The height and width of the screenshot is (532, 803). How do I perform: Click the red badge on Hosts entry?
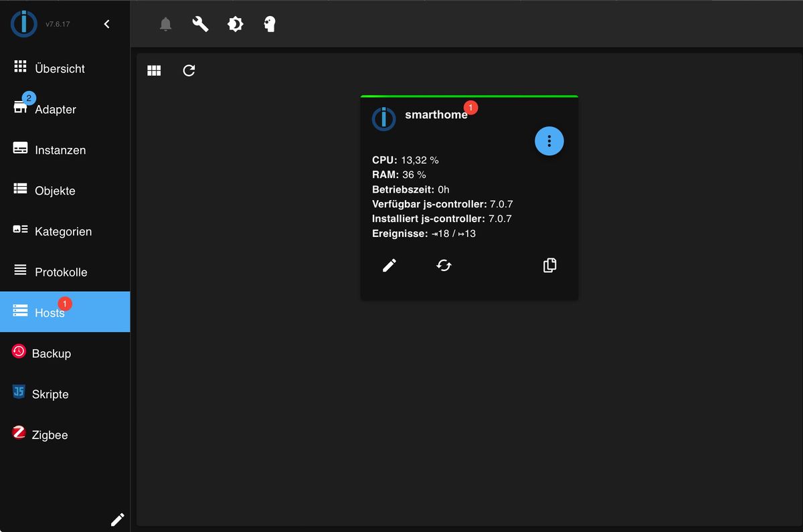tap(64, 304)
